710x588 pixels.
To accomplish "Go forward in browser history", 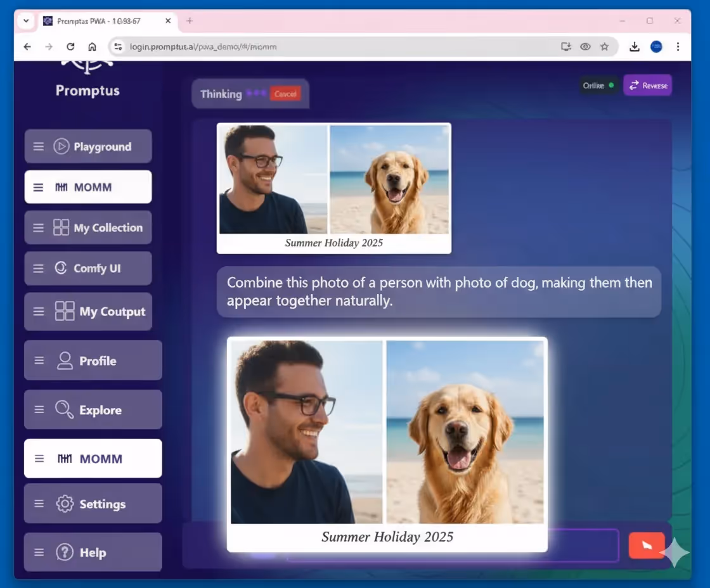I will coord(49,47).
